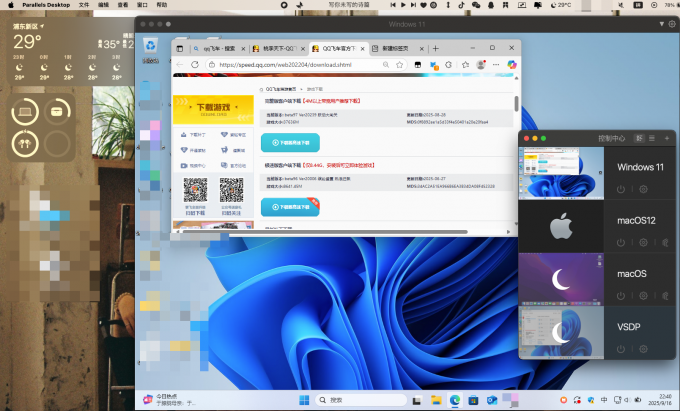Screen dimensions: 680x411
Task: Add this page to Edge favorites star
Action: point(399,65)
